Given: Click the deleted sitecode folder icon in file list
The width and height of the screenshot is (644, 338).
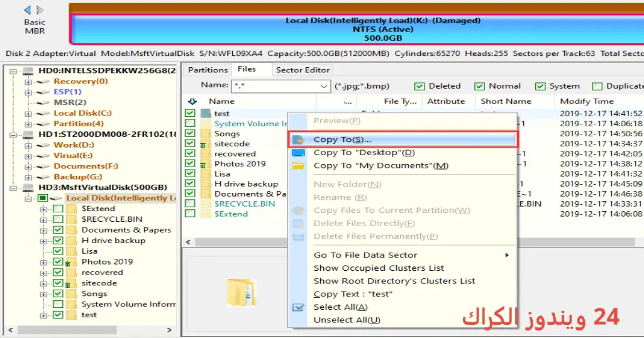Looking at the screenshot, I should coord(205,144).
